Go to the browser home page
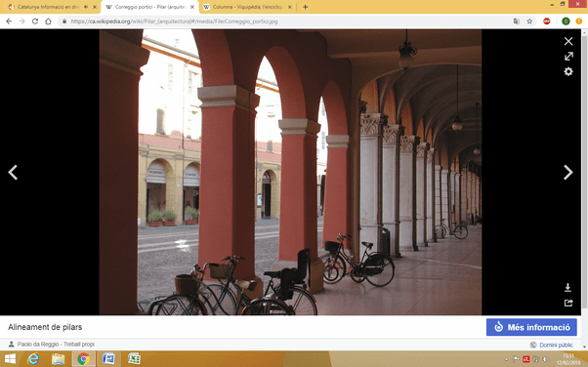Image resolution: width=588 pixels, height=367 pixels. (48, 21)
